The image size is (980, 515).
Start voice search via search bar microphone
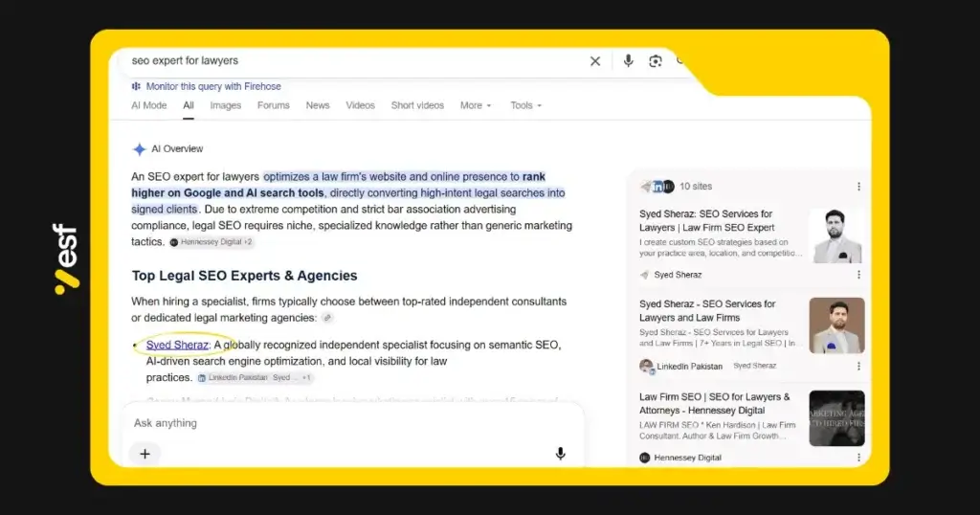click(x=628, y=60)
